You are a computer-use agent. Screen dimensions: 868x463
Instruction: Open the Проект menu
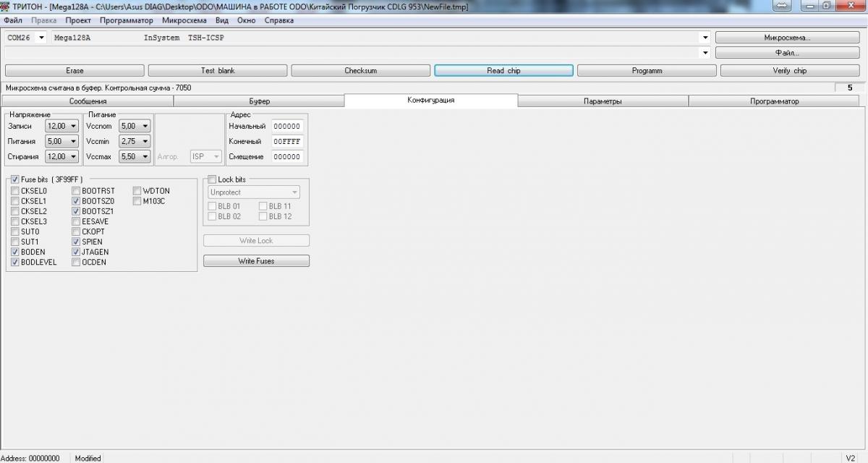[78, 20]
